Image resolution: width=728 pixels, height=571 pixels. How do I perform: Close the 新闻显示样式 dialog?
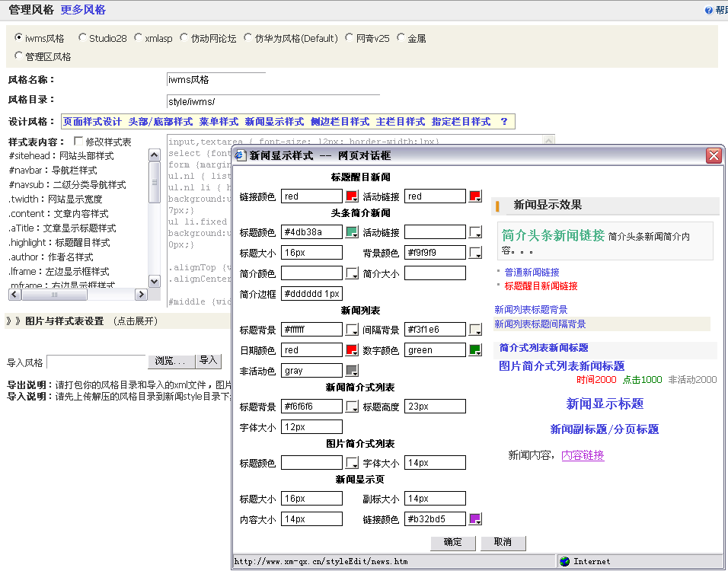point(714,155)
